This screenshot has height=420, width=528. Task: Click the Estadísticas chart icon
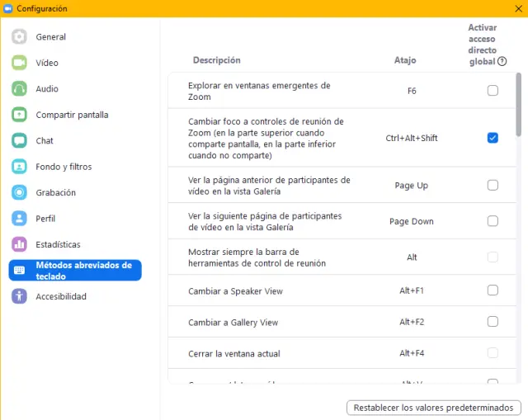pyautogui.click(x=20, y=244)
